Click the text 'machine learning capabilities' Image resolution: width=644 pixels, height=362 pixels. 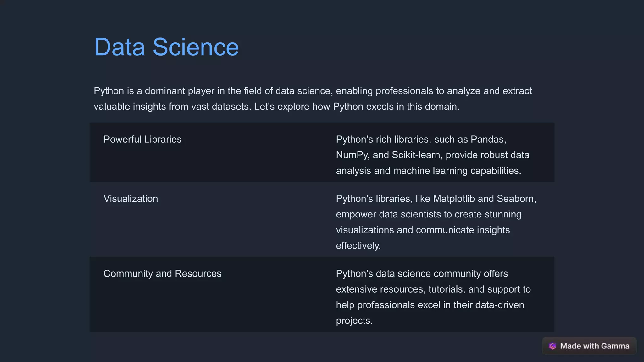[x=457, y=171]
